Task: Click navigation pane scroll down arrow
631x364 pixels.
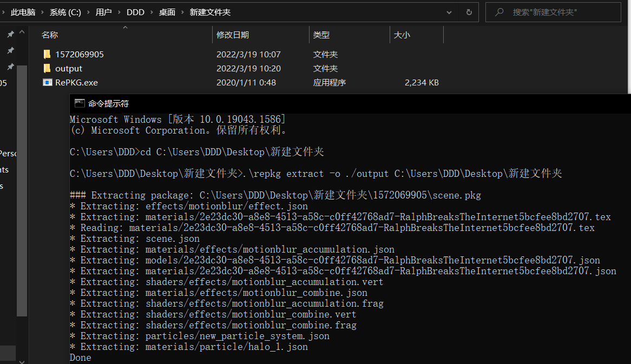Action: [22, 362]
